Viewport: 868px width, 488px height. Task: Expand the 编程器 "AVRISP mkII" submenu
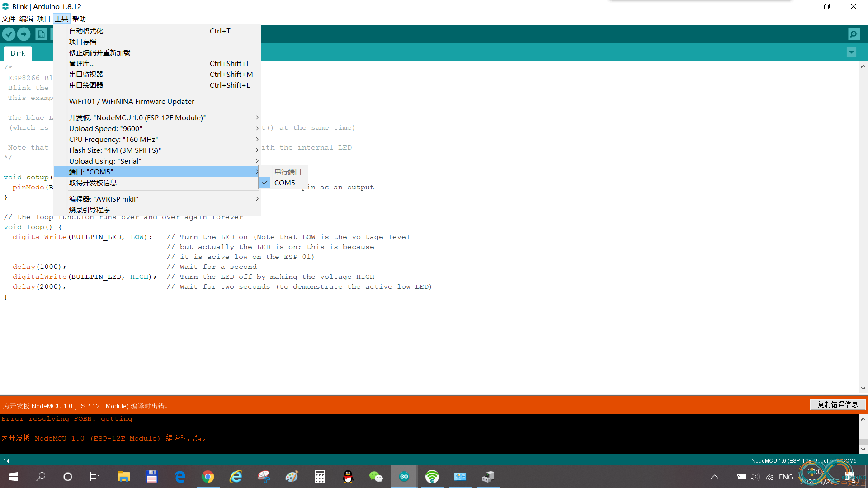(157, 199)
